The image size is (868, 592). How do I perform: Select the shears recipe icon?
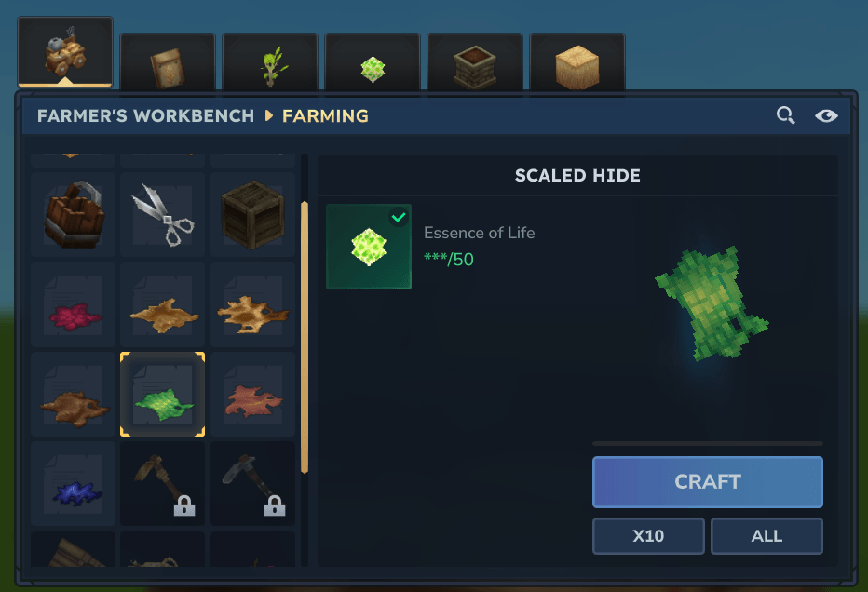pyautogui.click(x=163, y=214)
